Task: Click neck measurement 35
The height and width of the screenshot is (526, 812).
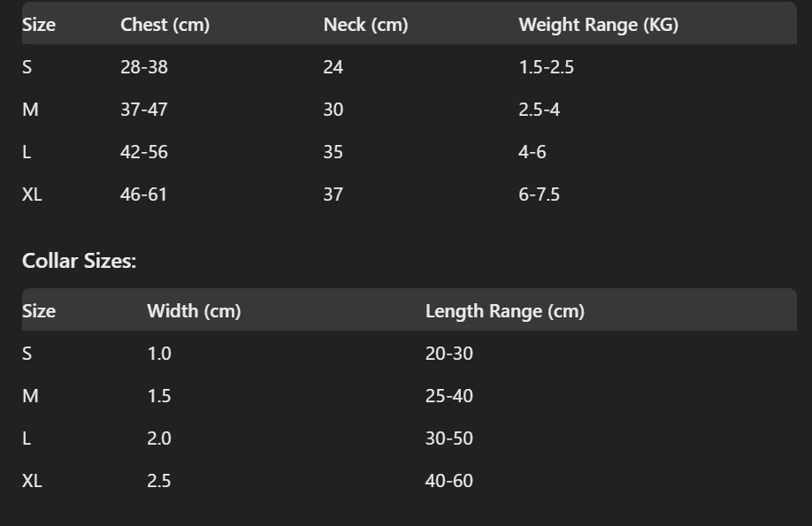Action: 333,152
